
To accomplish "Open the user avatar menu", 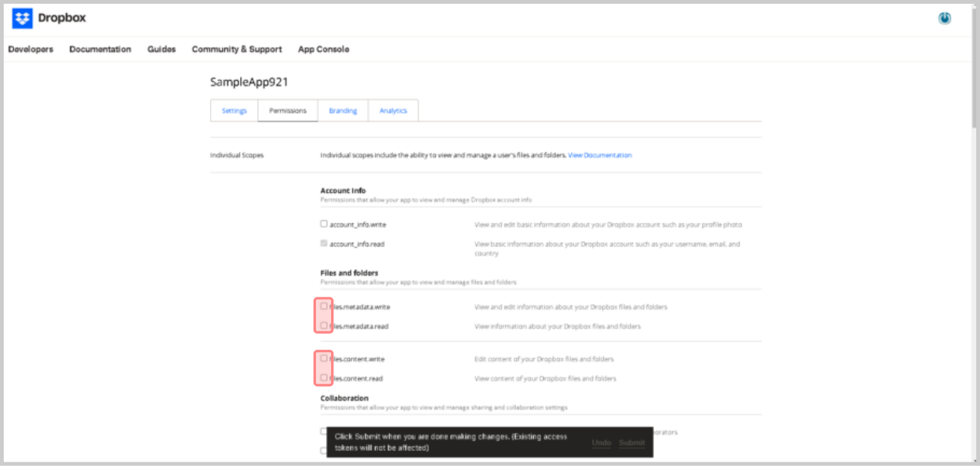I will (944, 18).
